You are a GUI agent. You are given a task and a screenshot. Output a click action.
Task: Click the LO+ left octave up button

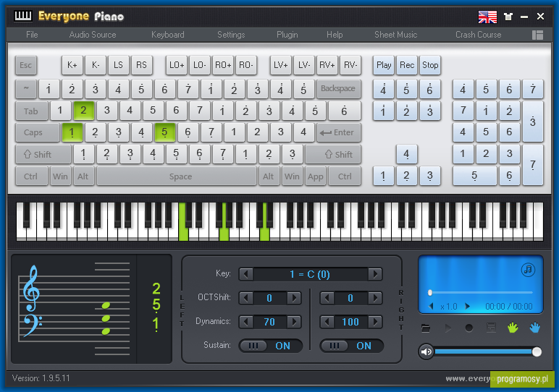pyautogui.click(x=177, y=65)
